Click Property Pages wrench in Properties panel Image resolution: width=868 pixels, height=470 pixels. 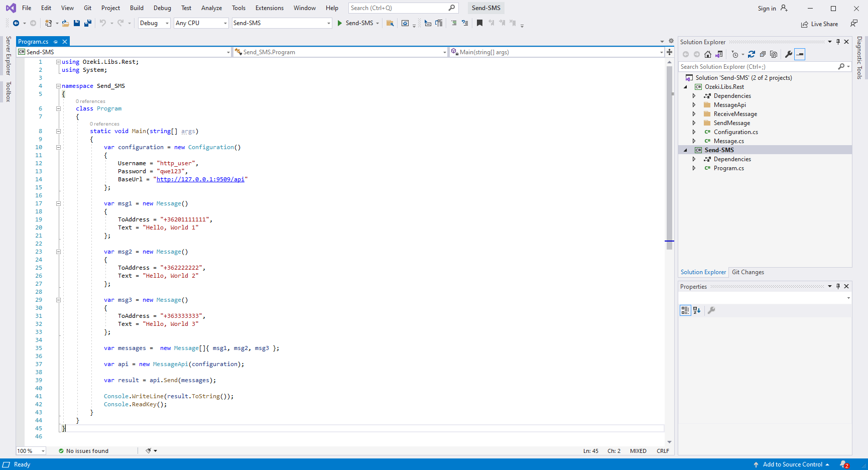coord(711,310)
